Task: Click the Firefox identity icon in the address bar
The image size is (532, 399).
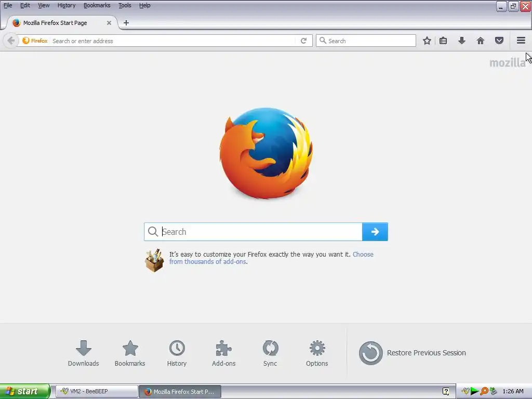Action: point(35,41)
